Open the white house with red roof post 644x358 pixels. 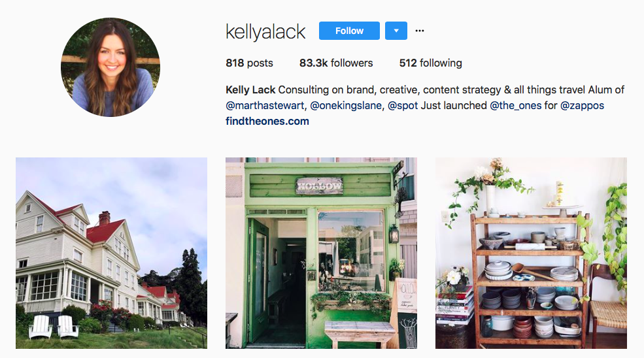111,253
